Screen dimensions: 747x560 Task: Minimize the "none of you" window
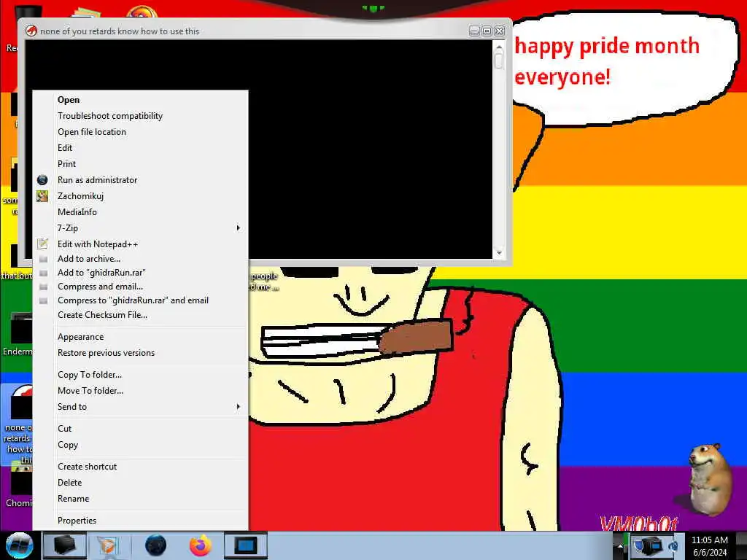coord(474,31)
